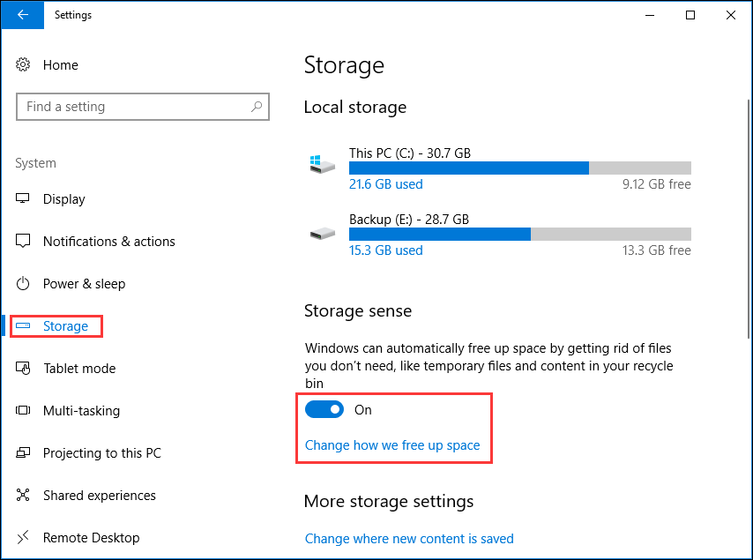Click the This PC (C:) drive icon
Screen dimensions: 753x560
click(323, 161)
